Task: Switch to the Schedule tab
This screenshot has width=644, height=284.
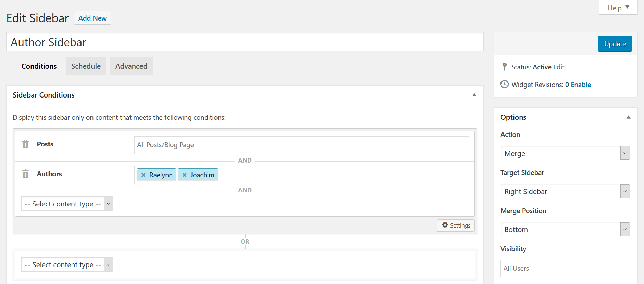Action: [86, 66]
